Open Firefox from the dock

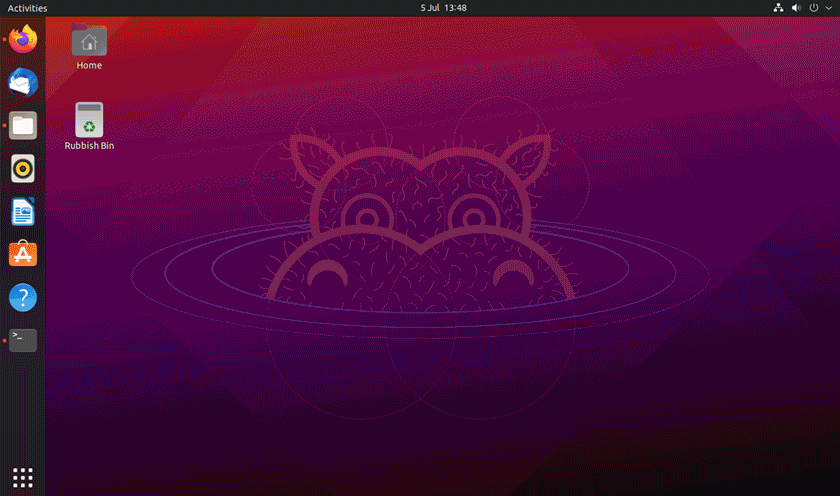pyautogui.click(x=23, y=39)
